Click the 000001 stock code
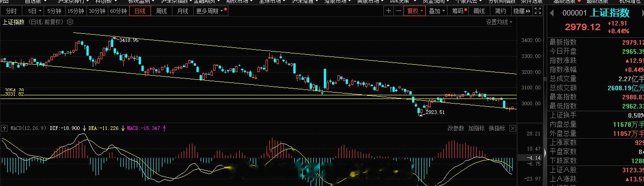The width and height of the screenshot is (644, 186). pos(575,13)
